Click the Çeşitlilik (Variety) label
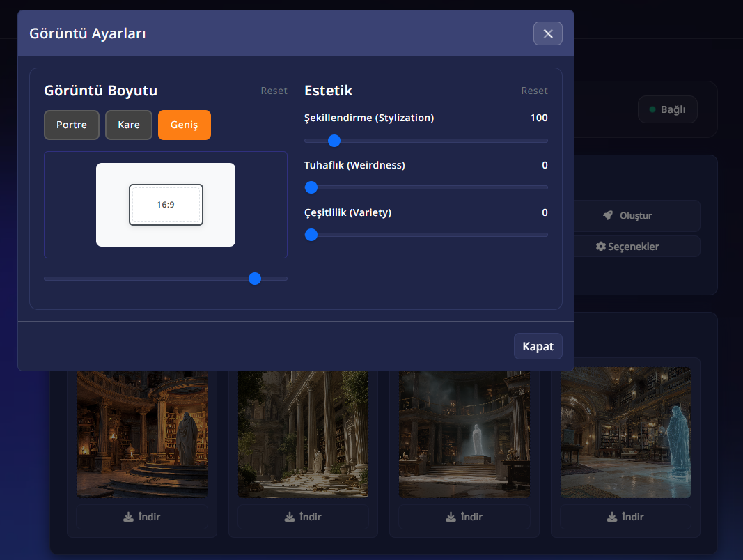 (x=347, y=212)
